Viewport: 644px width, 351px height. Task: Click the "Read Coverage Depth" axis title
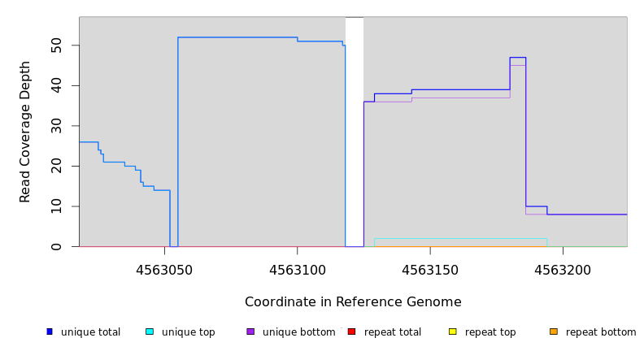pos(25,132)
